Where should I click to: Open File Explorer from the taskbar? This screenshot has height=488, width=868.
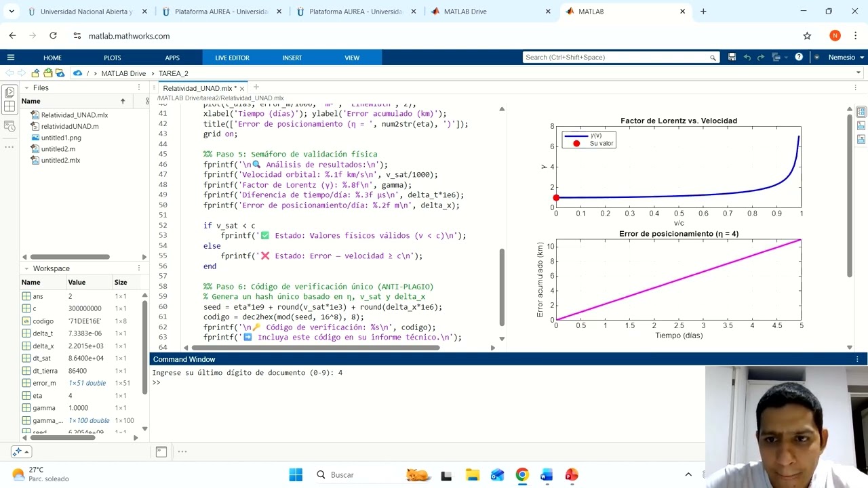[x=472, y=475]
